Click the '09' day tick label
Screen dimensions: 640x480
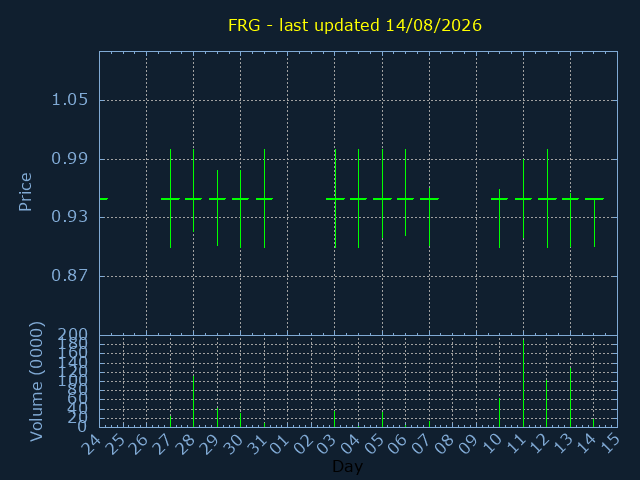[x=468, y=444]
